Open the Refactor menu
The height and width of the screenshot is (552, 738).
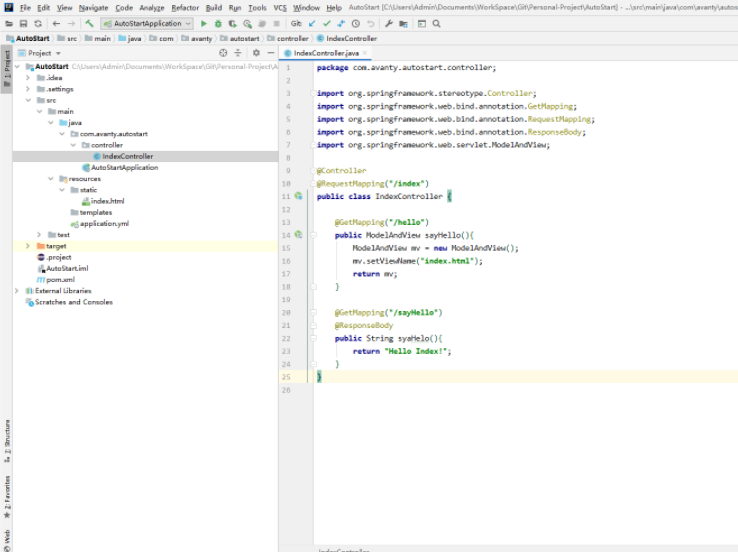point(185,8)
